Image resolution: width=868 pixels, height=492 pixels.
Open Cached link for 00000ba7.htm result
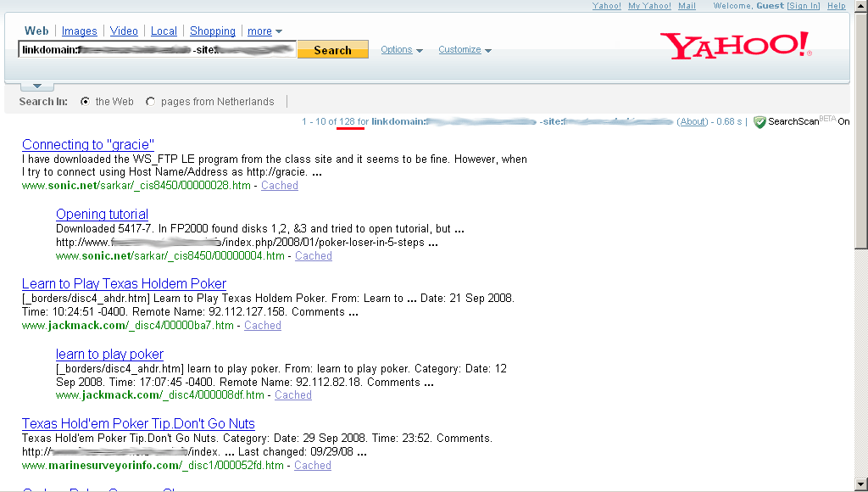[263, 326]
